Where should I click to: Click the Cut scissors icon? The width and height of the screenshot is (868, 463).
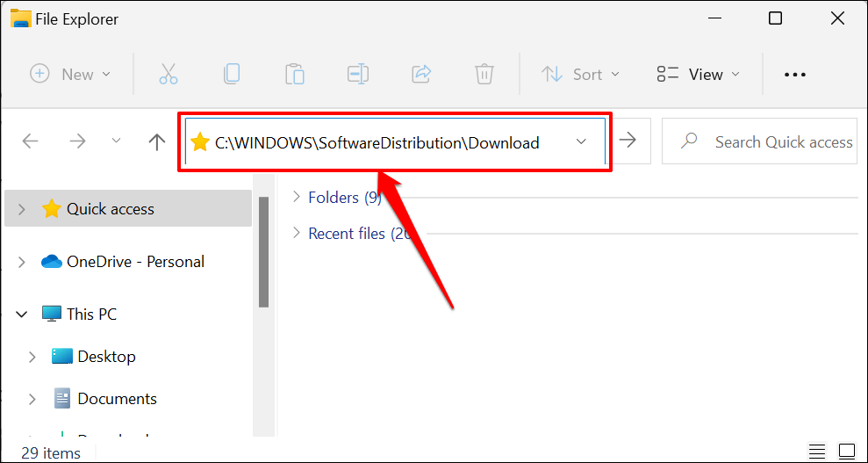[x=169, y=75]
